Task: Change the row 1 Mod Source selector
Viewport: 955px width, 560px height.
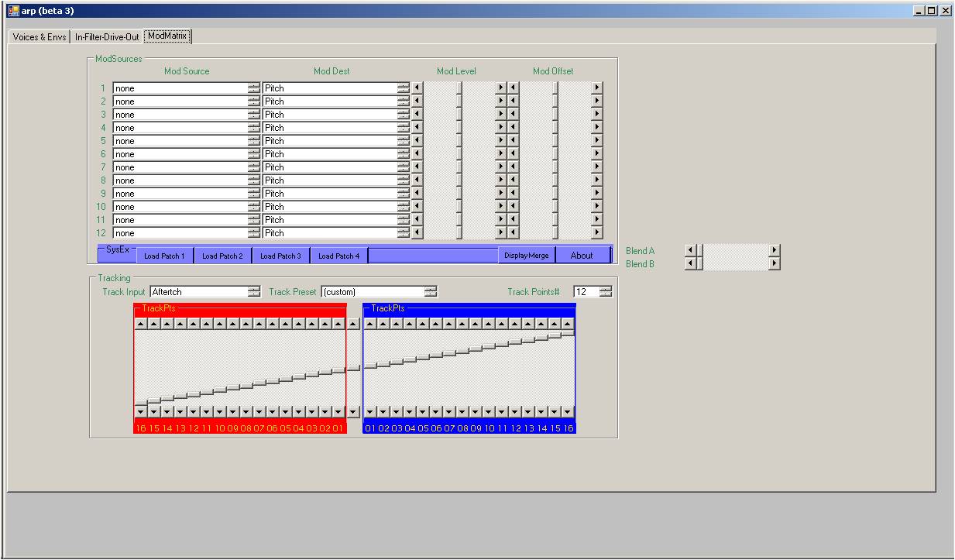Action: (254, 88)
